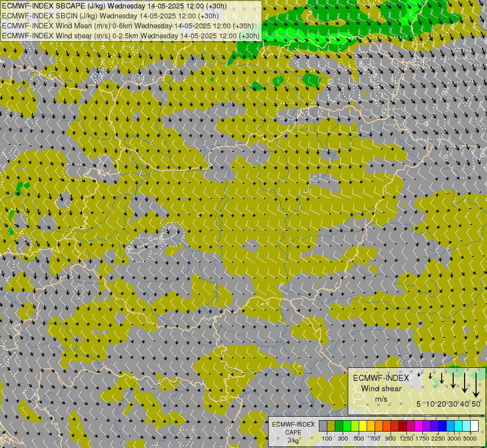Select the olive CAPE legend swatch
Screen dimensions: 487x448
(331, 426)
